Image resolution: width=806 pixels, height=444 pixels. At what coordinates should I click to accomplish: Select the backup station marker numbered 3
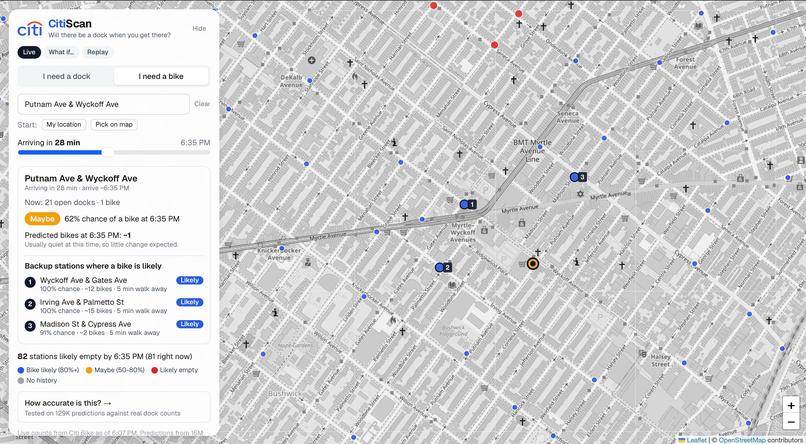click(578, 177)
